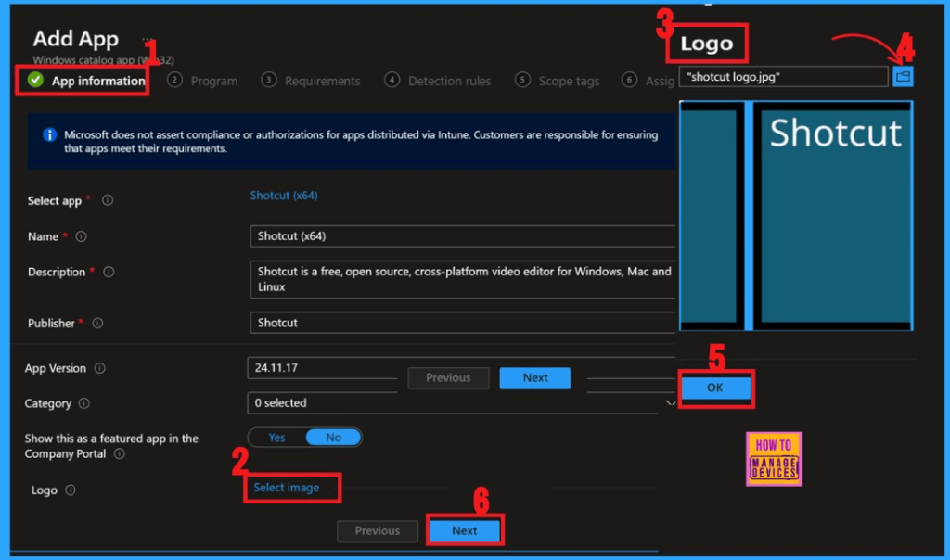The height and width of the screenshot is (560, 950).
Task: Click the blue information icon in banner
Action: pos(50,135)
